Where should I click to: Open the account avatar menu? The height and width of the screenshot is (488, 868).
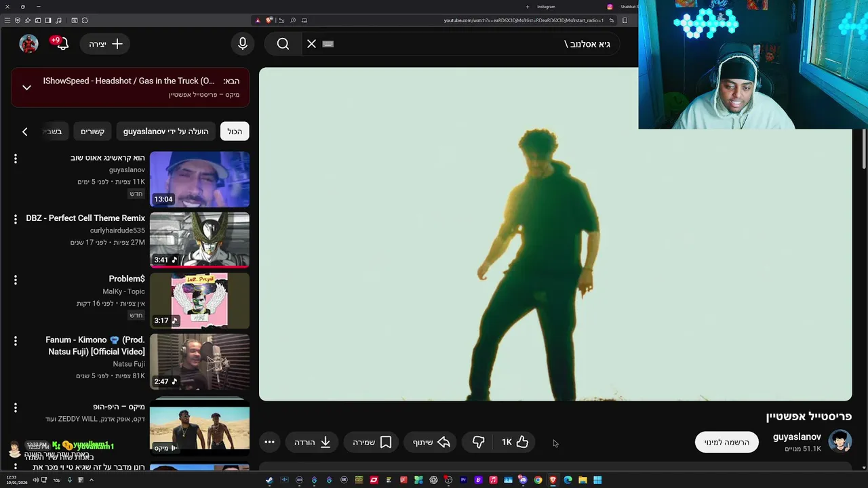click(28, 44)
